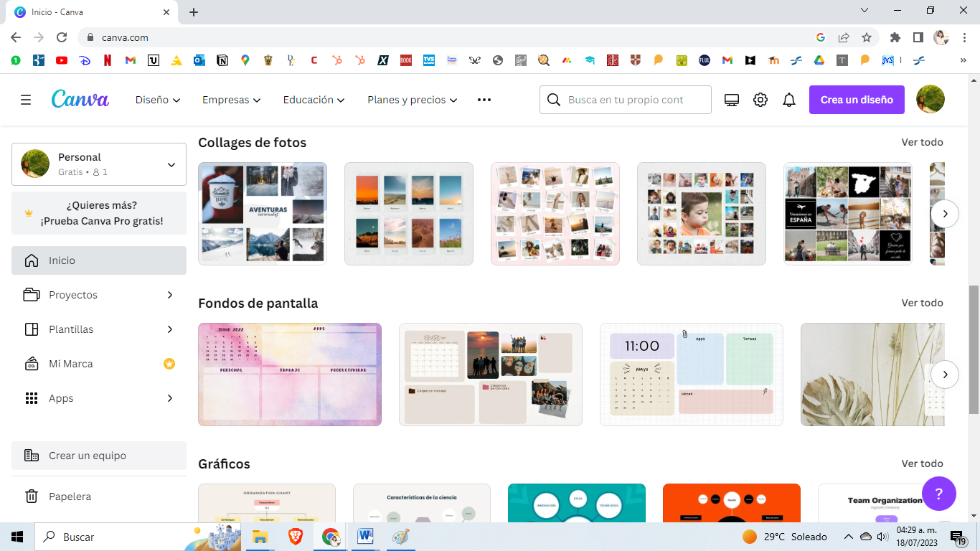Open Papelera trash in sidebar
Image resolution: width=980 pixels, height=551 pixels.
click(99, 496)
